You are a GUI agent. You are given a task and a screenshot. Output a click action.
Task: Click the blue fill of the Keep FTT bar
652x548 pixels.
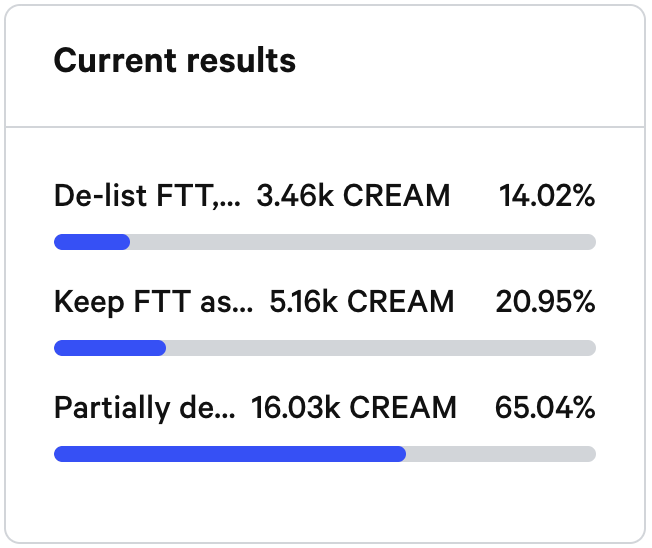(x=110, y=348)
